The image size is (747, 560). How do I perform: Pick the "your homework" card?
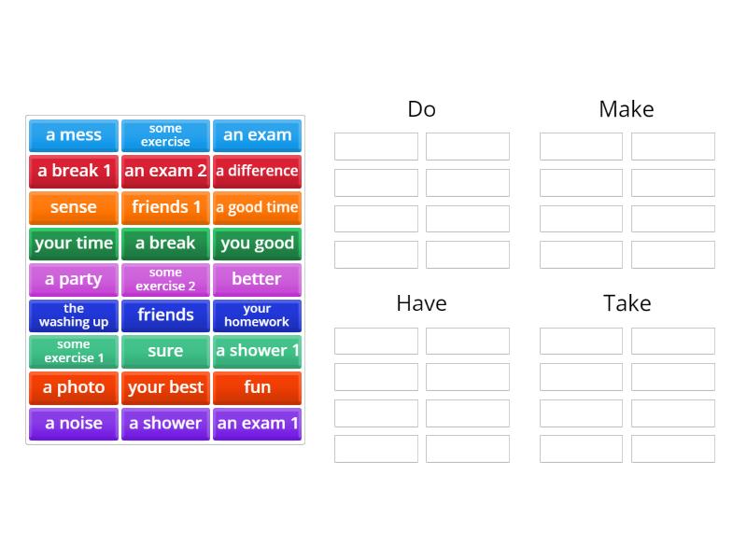pos(257,315)
